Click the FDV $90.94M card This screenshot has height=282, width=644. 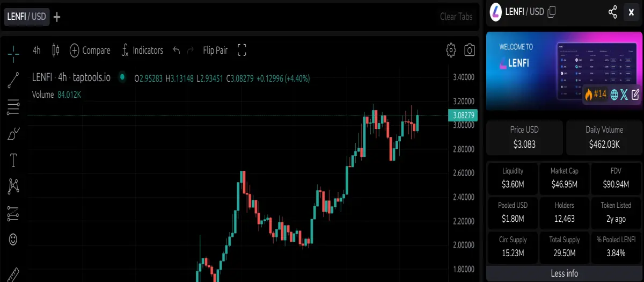[616, 178]
